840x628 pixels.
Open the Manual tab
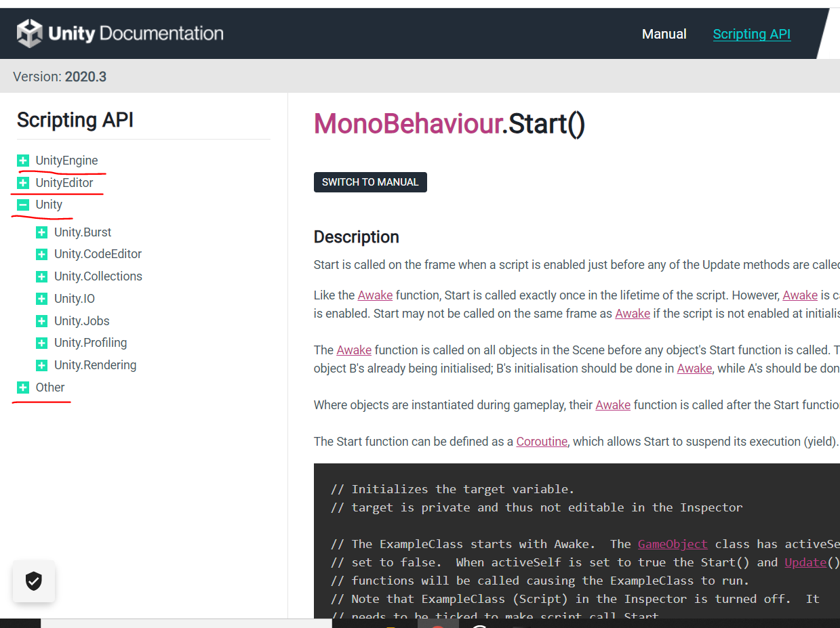(664, 34)
